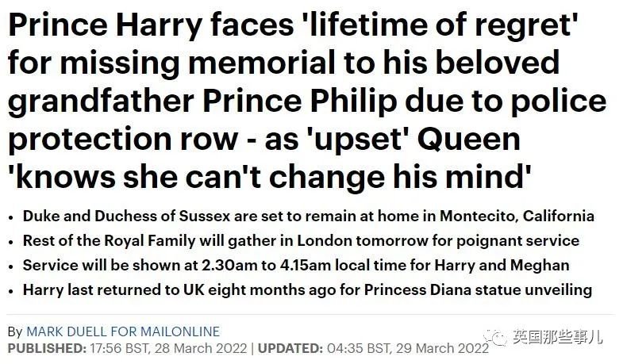The height and width of the screenshot is (364, 623).
Task: Click the bold UPDATED label
Action: [x=290, y=348]
